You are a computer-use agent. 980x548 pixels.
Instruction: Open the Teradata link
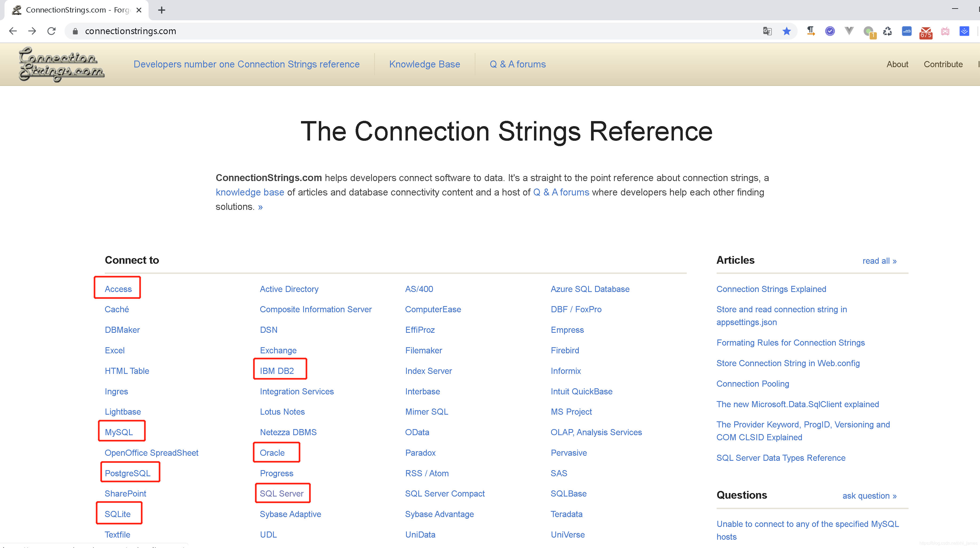pyautogui.click(x=567, y=514)
